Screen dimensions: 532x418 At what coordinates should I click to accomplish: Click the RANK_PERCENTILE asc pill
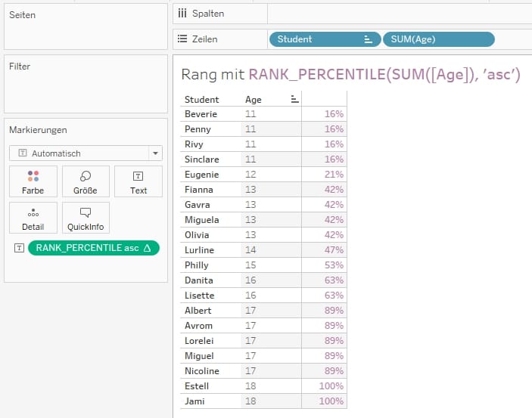coord(87,248)
